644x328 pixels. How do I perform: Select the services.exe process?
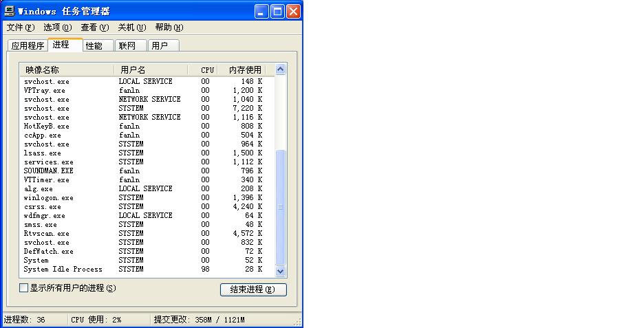pos(147,162)
